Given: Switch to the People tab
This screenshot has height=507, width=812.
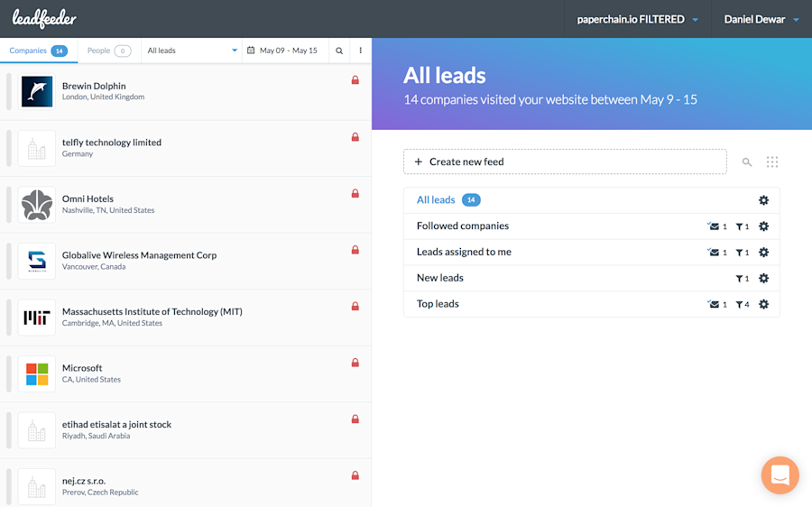Looking at the screenshot, I should click(x=109, y=51).
